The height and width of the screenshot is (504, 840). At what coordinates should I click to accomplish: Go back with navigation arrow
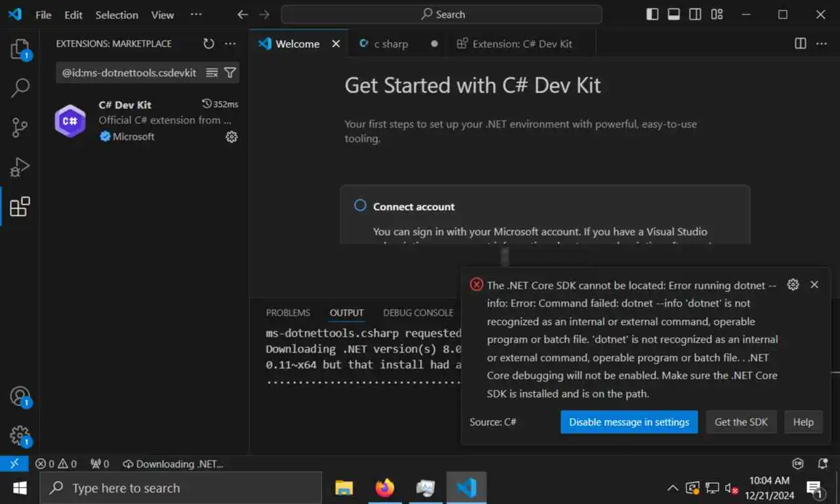pyautogui.click(x=243, y=14)
